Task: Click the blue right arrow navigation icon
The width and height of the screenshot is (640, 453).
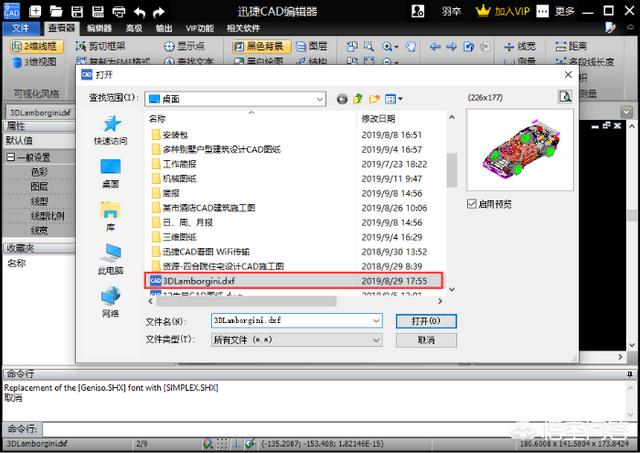Action: tap(451, 47)
